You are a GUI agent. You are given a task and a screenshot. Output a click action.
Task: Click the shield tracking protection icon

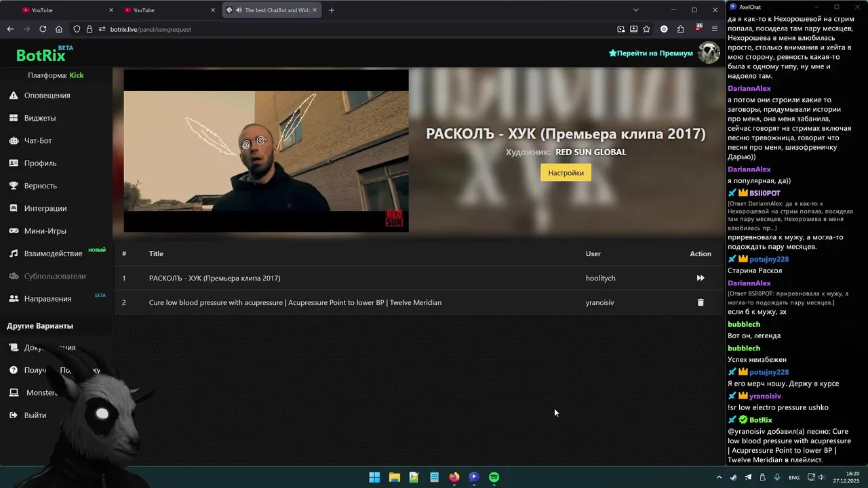tap(77, 29)
